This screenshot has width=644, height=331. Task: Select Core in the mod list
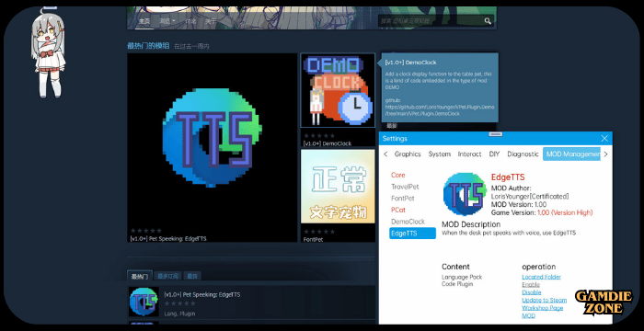tap(398, 175)
